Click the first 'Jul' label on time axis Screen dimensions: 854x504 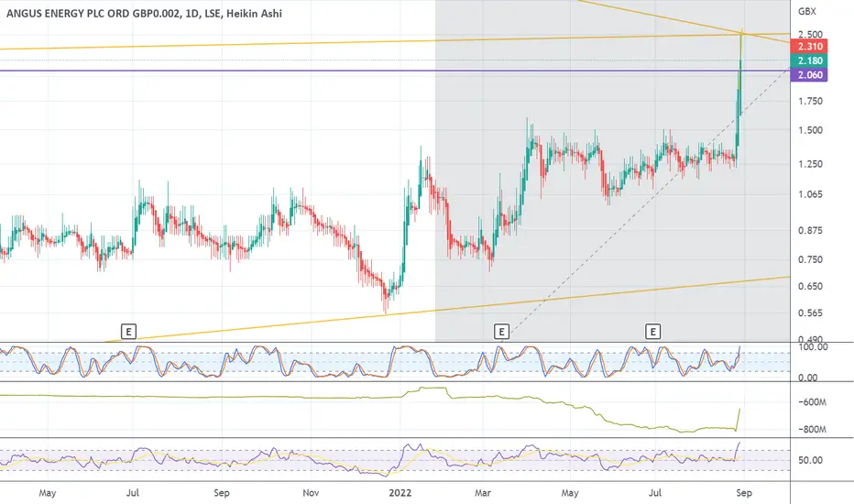132,493
